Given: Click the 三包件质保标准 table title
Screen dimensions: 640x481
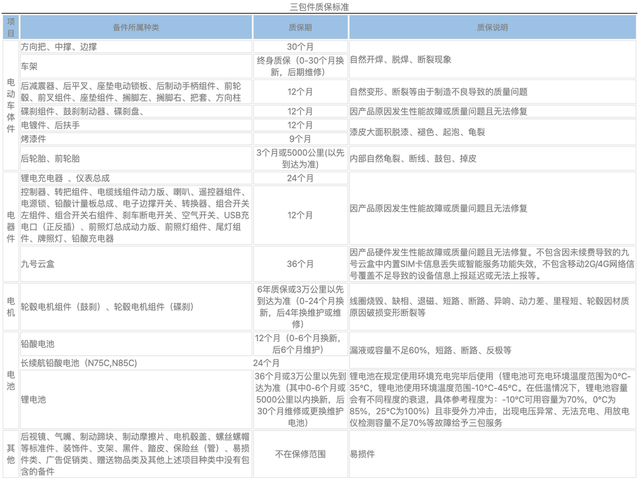Looking at the screenshot, I should tap(319, 7).
